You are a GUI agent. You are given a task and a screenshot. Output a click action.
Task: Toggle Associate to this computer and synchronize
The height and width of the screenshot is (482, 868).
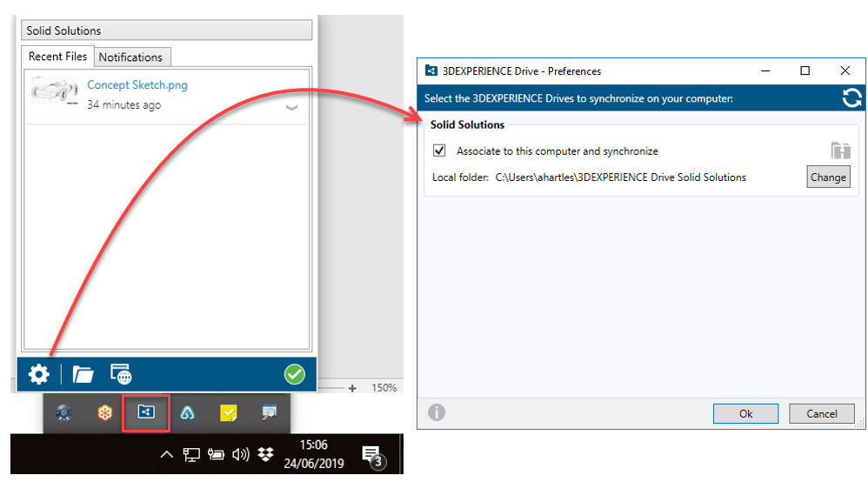pos(439,151)
